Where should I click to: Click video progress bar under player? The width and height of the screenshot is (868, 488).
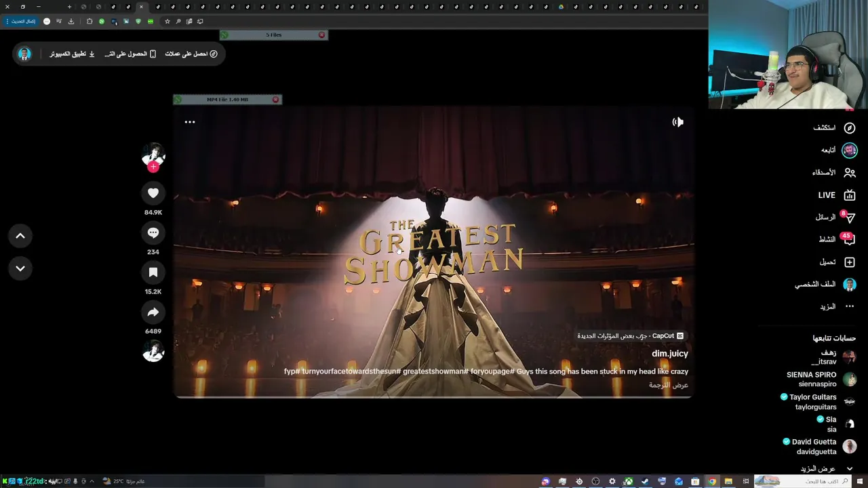pos(433,397)
